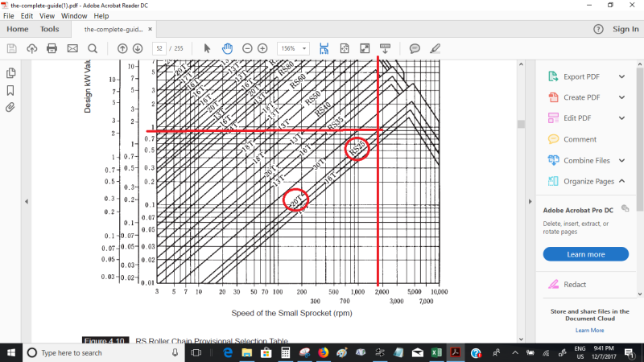Collapse the left navigation pane arrow
The image size is (644, 362).
[27, 202]
